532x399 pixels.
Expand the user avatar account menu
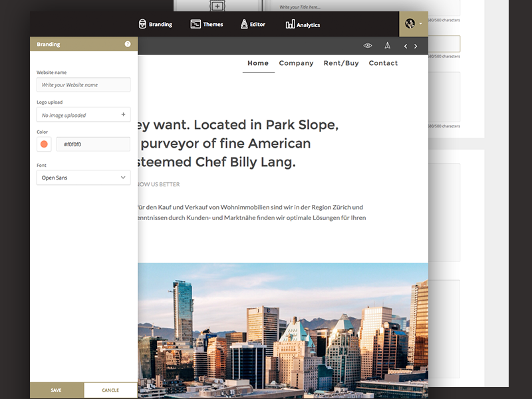click(x=410, y=24)
